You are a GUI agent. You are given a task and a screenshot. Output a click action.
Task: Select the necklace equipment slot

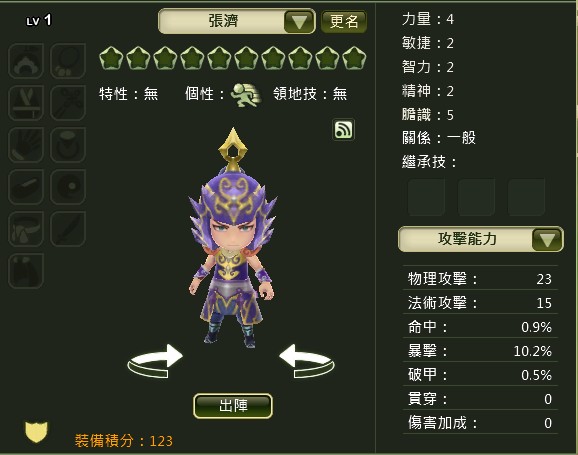pyautogui.click(x=68, y=61)
